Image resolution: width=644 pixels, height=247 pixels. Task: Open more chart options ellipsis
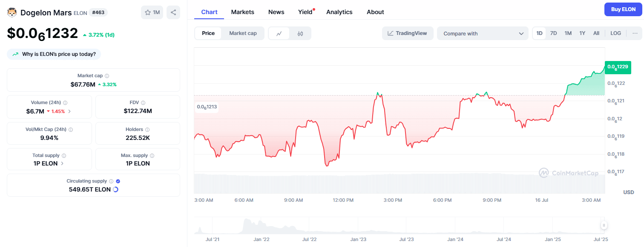click(x=635, y=33)
